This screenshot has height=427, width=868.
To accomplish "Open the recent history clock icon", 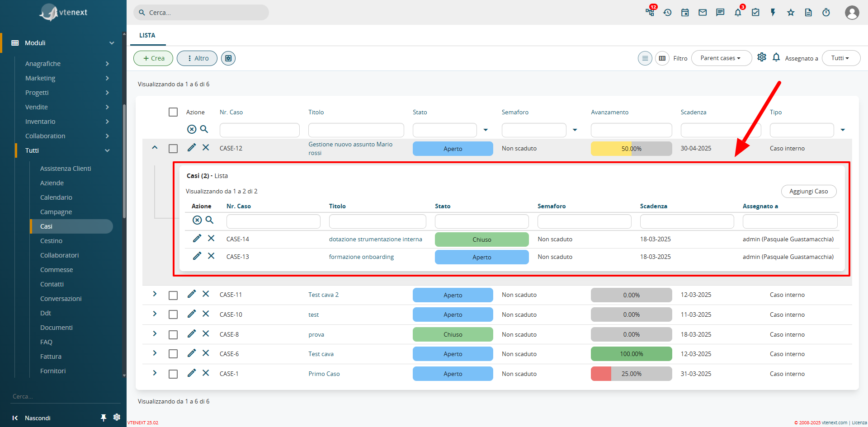I will point(667,13).
